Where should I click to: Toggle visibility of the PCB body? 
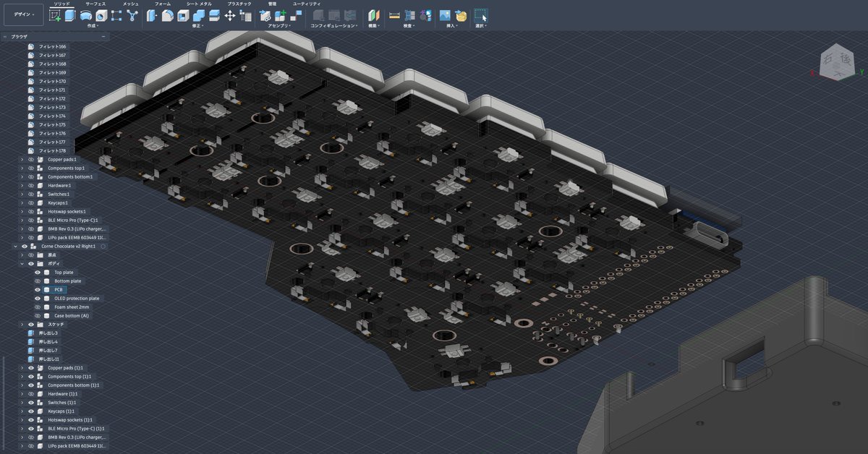(x=38, y=289)
